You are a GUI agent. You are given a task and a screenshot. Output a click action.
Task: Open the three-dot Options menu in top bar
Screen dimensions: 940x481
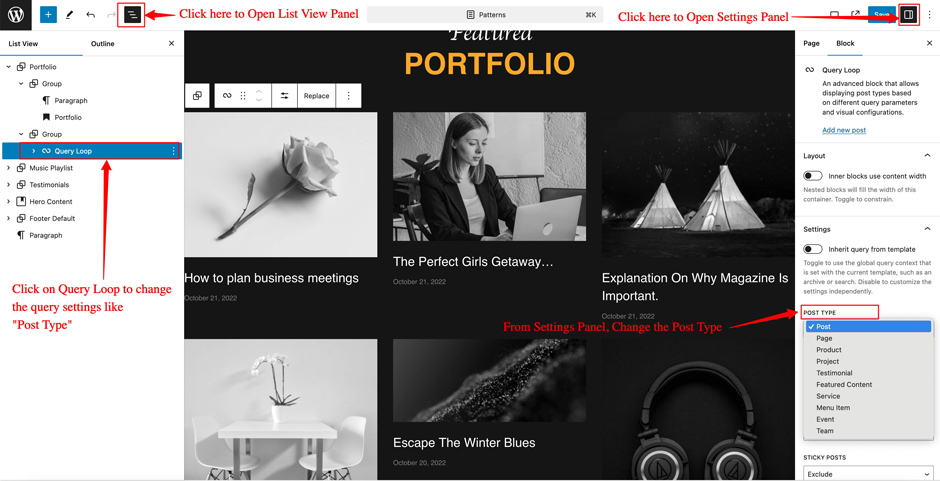coord(929,14)
